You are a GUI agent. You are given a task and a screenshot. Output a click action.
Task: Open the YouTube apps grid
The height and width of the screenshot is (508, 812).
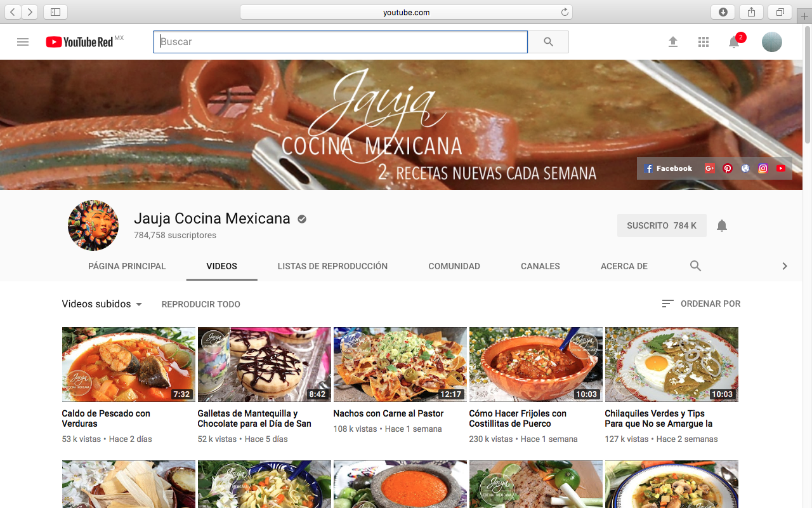point(703,42)
